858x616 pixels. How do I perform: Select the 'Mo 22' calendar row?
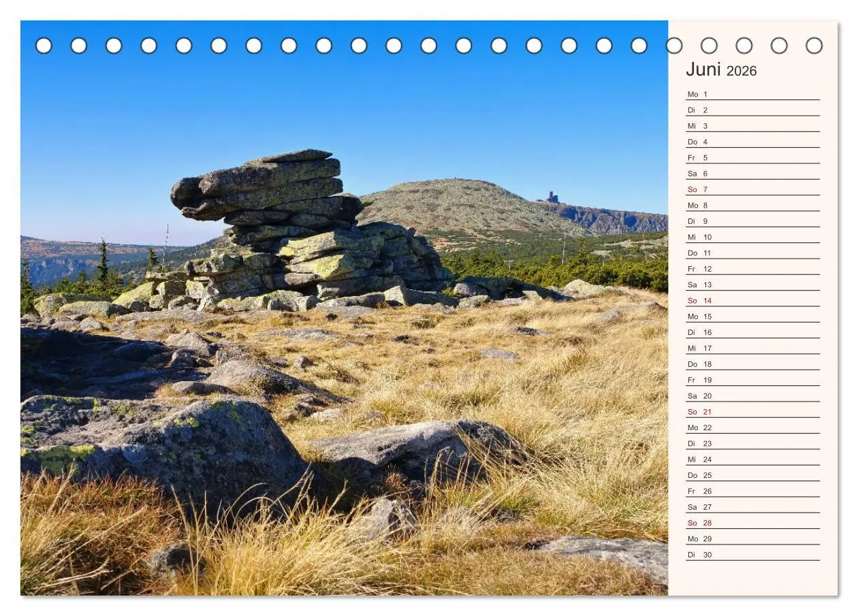[x=752, y=427]
